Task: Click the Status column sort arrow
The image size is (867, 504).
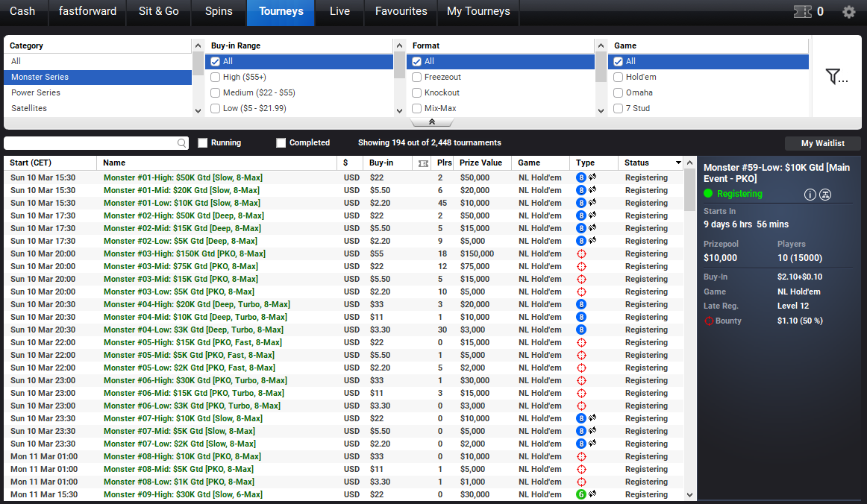Action: [678, 163]
